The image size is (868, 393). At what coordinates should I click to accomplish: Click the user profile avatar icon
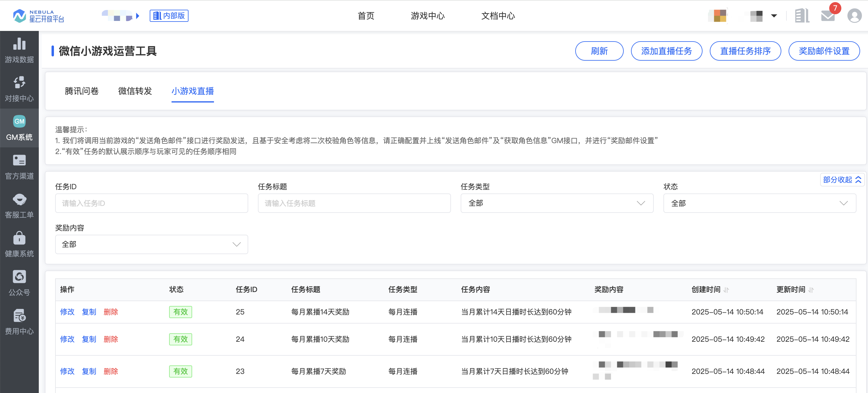[x=854, y=15]
